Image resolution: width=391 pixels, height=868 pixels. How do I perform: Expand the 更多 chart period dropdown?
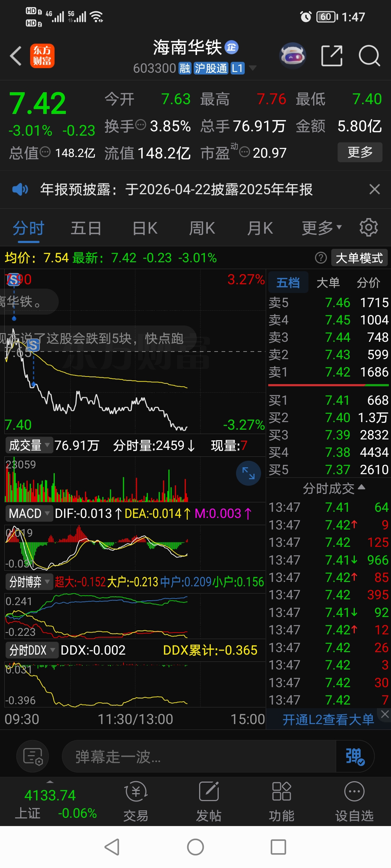point(321,228)
